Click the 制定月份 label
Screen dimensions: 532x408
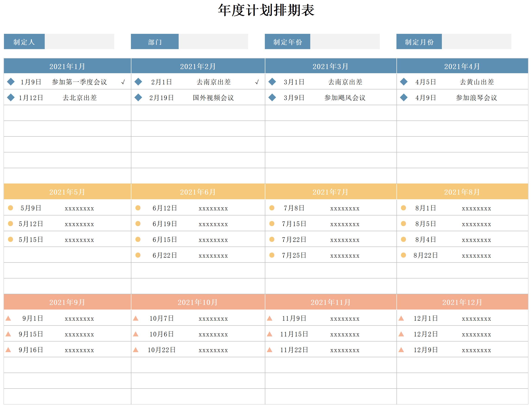point(419,41)
